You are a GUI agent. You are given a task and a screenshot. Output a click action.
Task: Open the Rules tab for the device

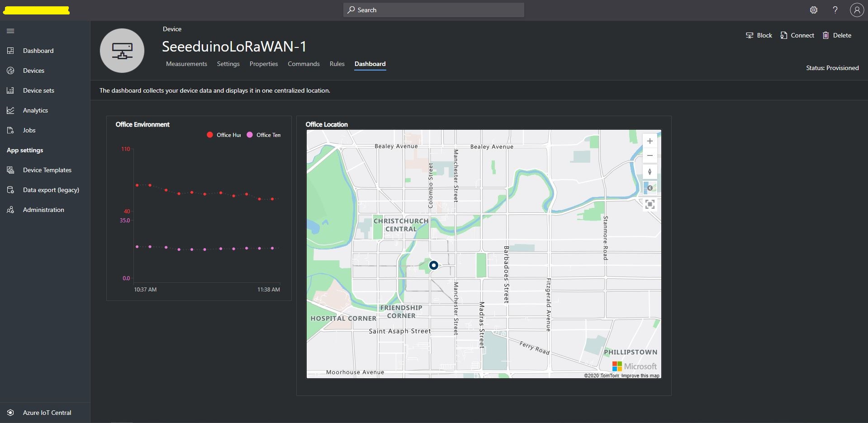point(337,64)
